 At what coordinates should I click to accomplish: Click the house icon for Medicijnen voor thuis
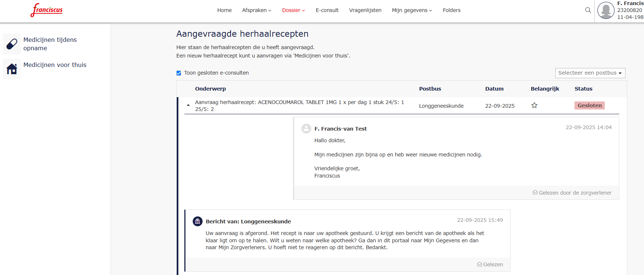point(12,69)
